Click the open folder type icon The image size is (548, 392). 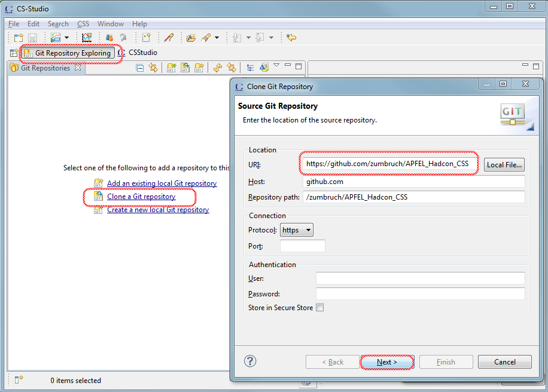[x=191, y=38]
